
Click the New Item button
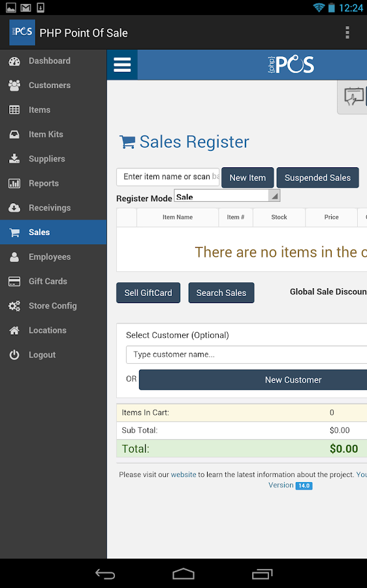[247, 178]
